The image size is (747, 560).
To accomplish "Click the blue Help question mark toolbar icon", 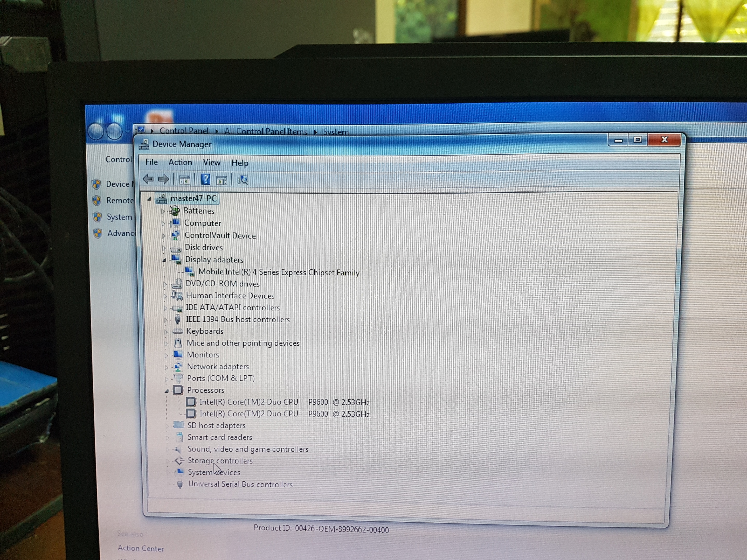I will 205,180.
